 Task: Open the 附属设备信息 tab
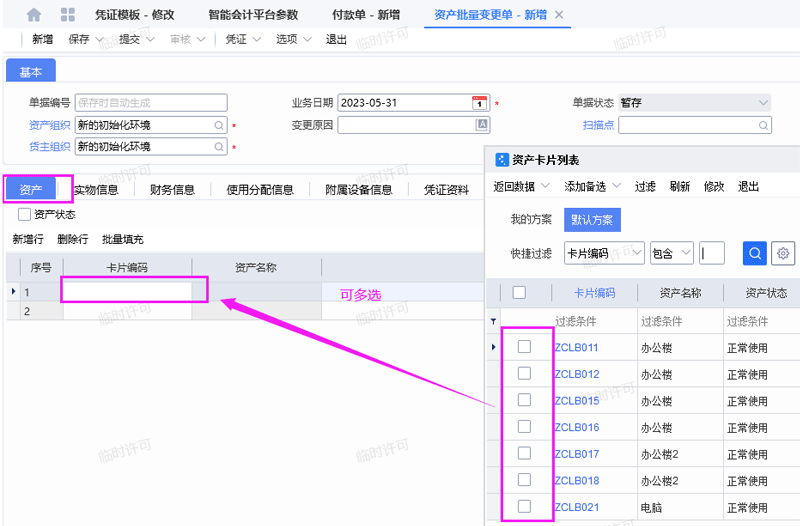(359, 190)
